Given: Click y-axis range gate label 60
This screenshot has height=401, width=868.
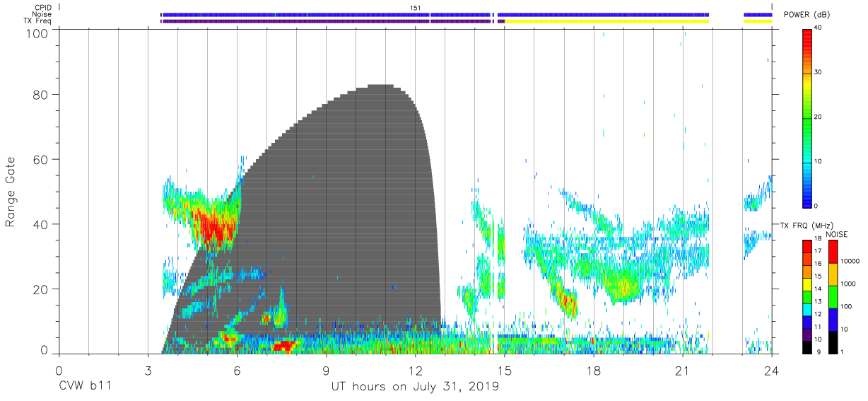Looking at the screenshot, I should coord(40,159).
